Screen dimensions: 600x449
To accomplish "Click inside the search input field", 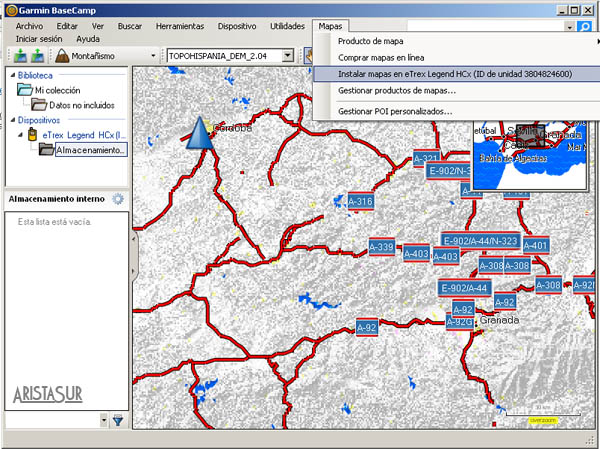I will [485, 26].
